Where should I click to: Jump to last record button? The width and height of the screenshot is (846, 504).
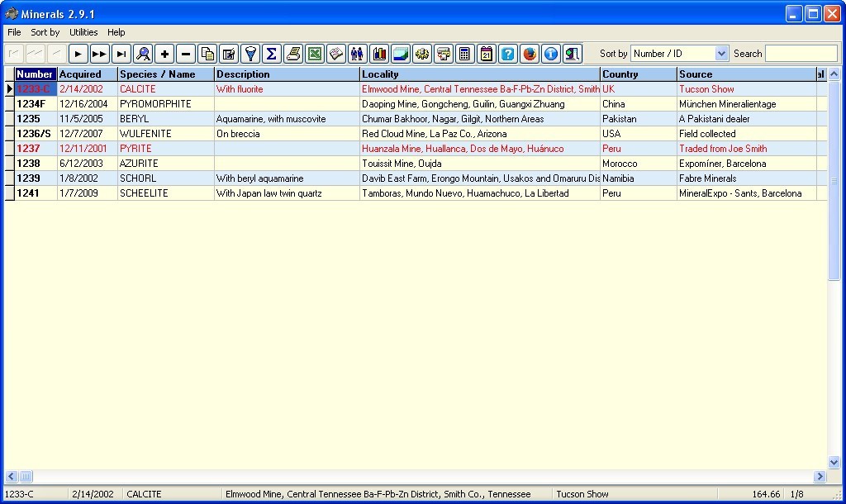click(x=121, y=54)
